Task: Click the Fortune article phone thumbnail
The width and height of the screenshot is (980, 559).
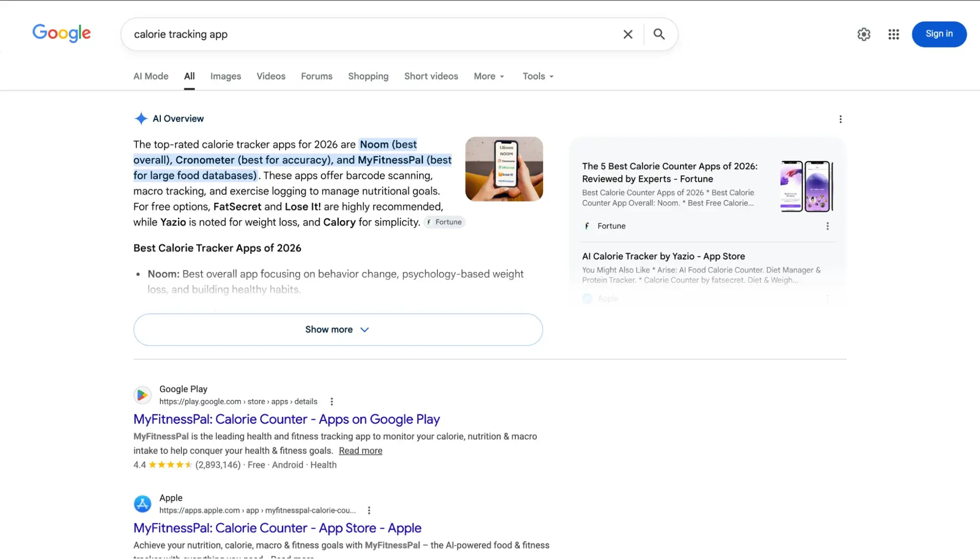Action: pos(806,186)
